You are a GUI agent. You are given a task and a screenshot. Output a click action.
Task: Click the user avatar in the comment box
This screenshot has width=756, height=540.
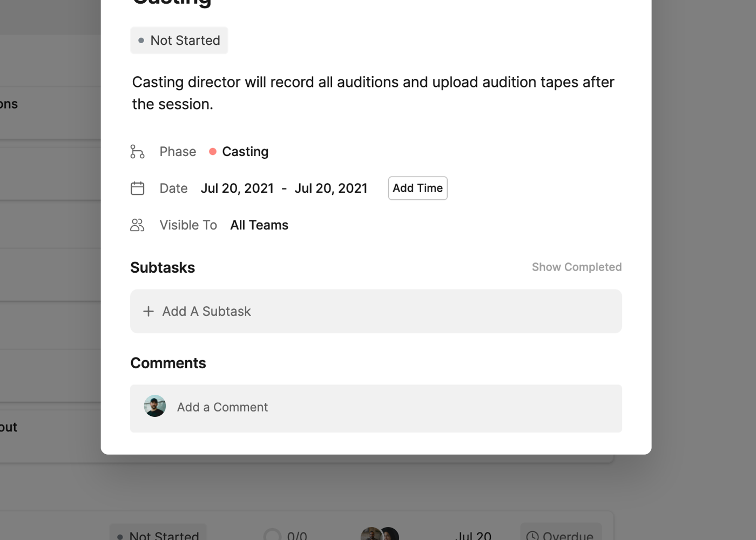[155, 407]
